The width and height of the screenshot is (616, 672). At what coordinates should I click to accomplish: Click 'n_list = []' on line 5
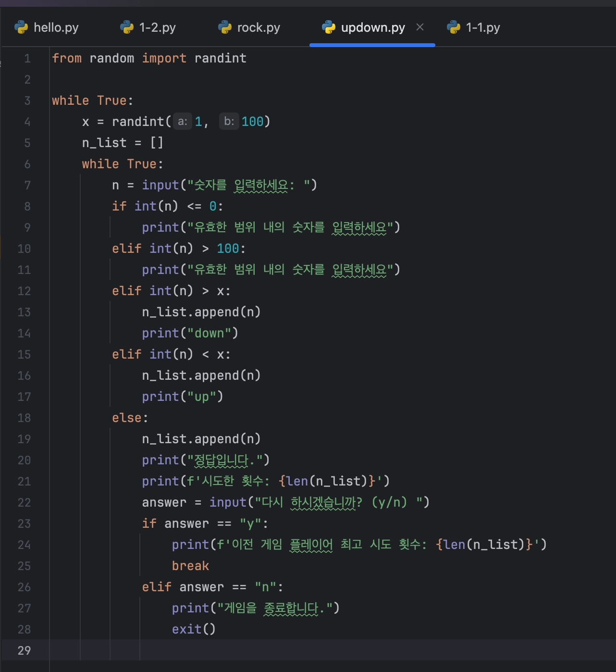(x=123, y=143)
